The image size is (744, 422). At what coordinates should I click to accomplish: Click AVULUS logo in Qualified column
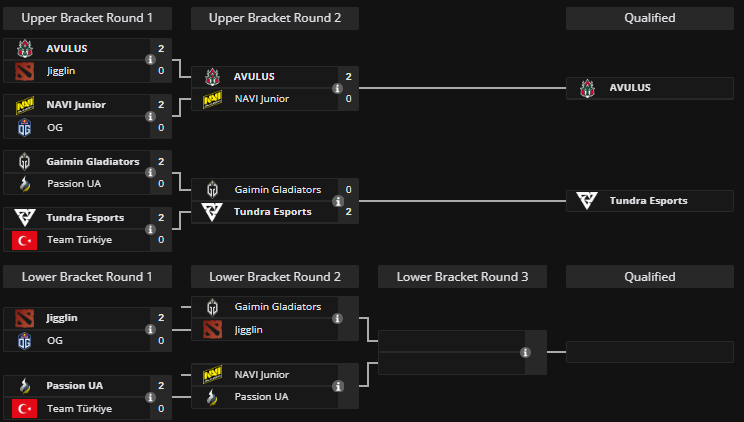(587, 88)
